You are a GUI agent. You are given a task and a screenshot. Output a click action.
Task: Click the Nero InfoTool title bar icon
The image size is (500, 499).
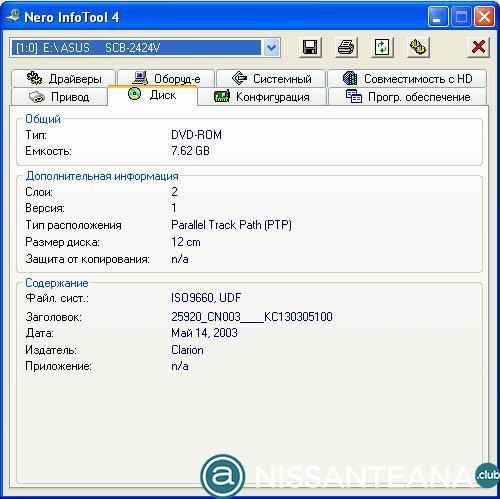click(13, 16)
